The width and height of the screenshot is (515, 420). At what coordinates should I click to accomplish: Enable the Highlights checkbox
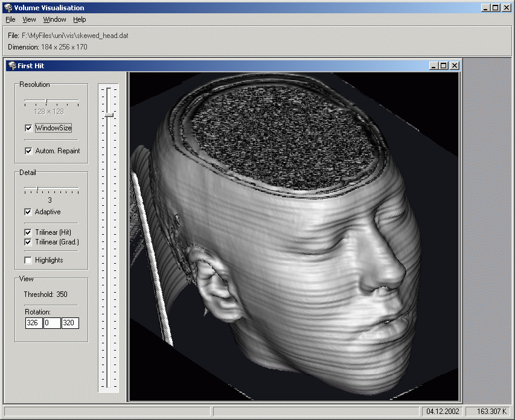tap(28, 260)
